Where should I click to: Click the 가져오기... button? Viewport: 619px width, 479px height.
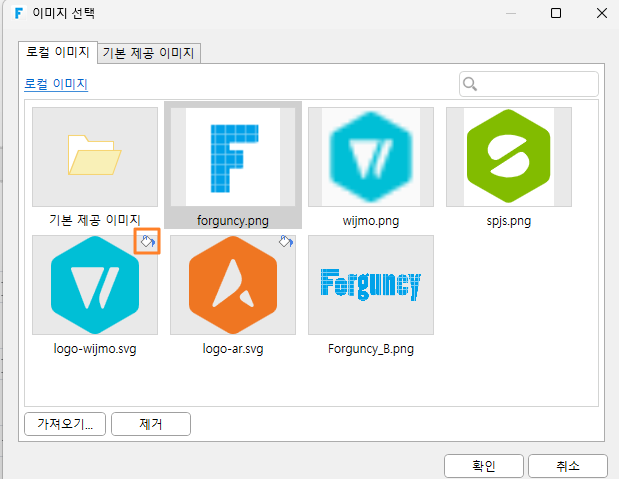[x=65, y=424]
